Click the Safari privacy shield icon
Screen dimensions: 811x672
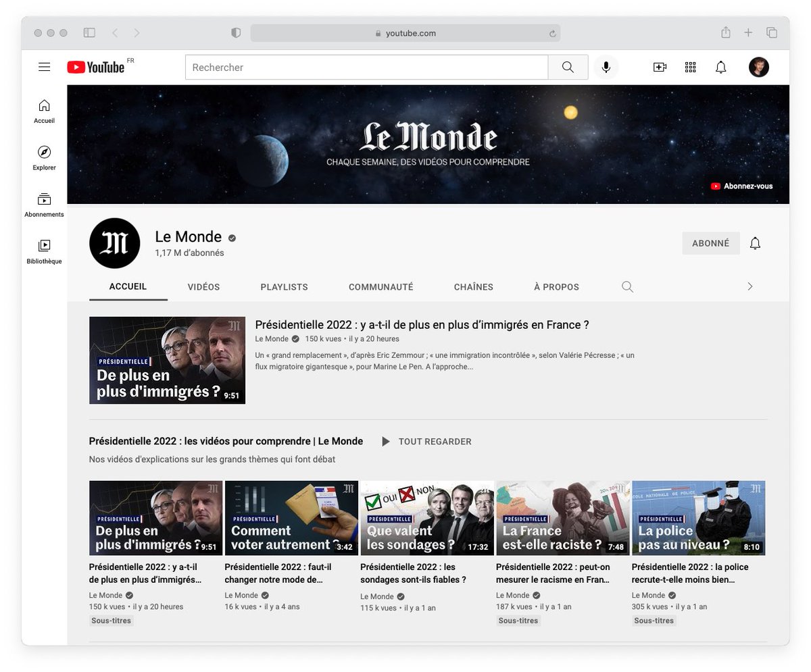(x=236, y=32)
